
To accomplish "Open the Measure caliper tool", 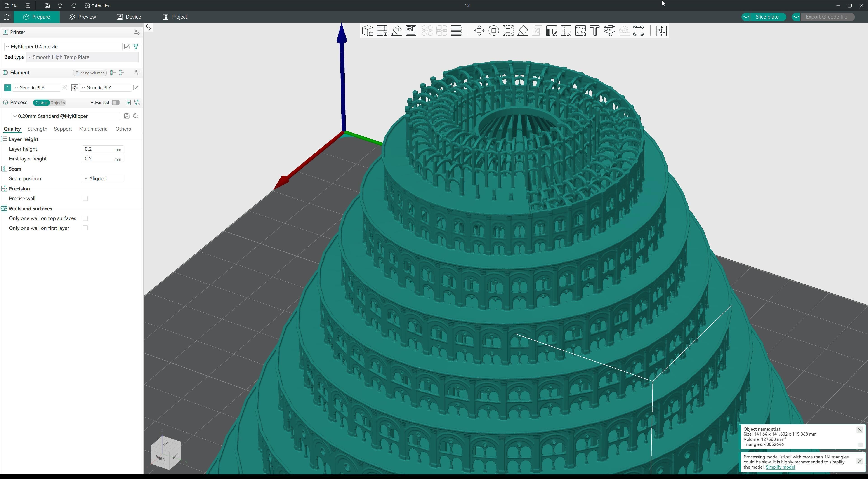I will coord(609,31).
